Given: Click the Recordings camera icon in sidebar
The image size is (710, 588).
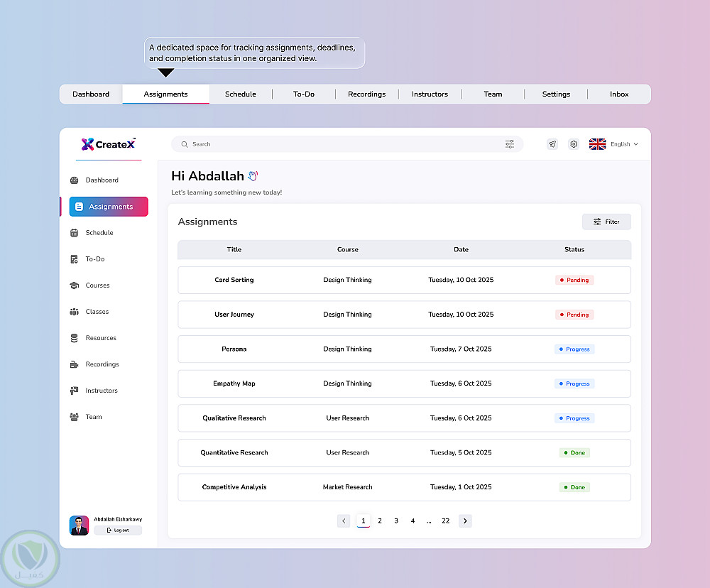Looking at the screenshot, I should [x=75, y=364].
